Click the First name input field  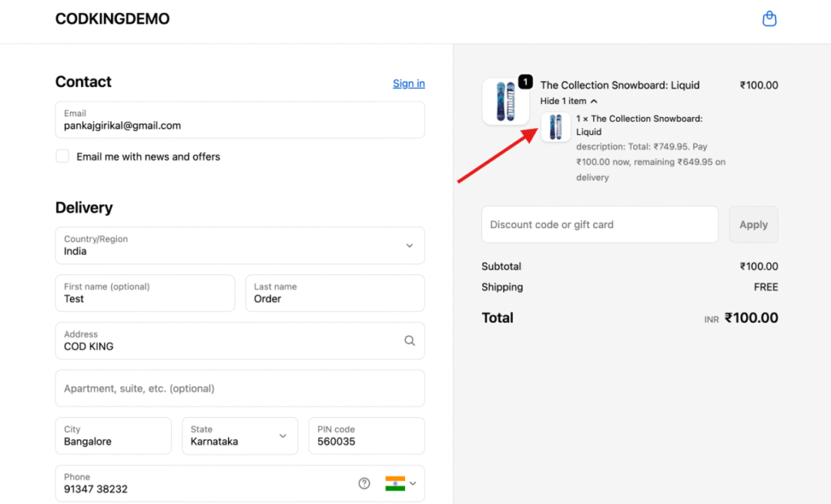point(144,294)
